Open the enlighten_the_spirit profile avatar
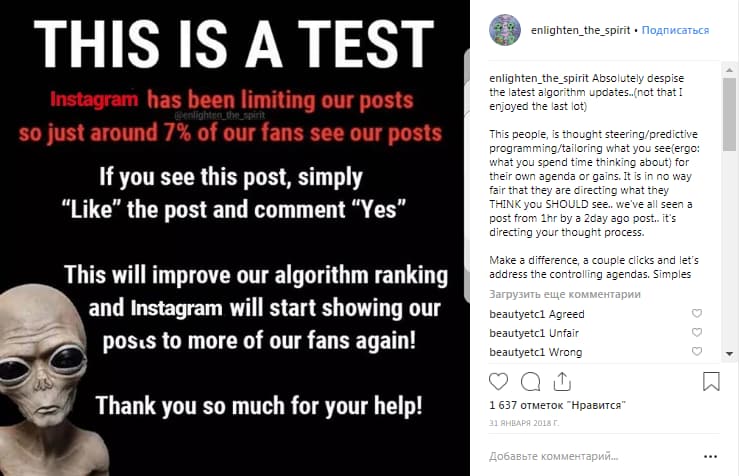This screenshot has width=739, height=476. click(505, 30)
